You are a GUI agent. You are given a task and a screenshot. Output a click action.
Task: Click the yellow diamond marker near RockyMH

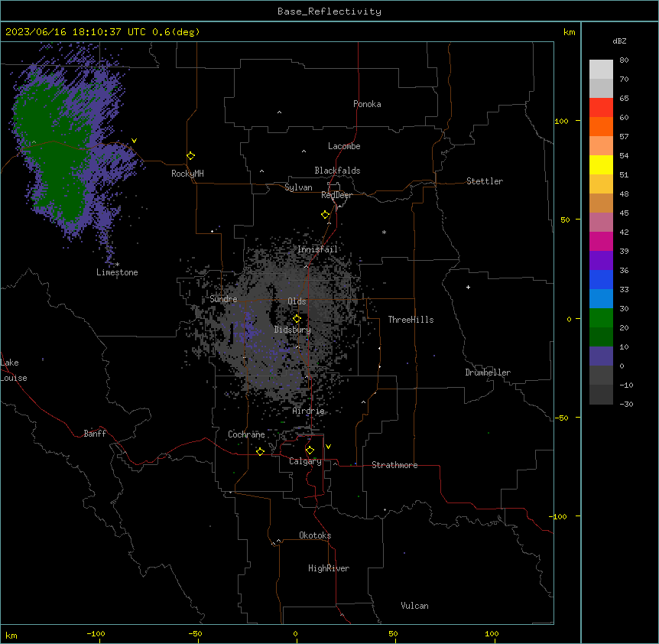click(191, 156)
